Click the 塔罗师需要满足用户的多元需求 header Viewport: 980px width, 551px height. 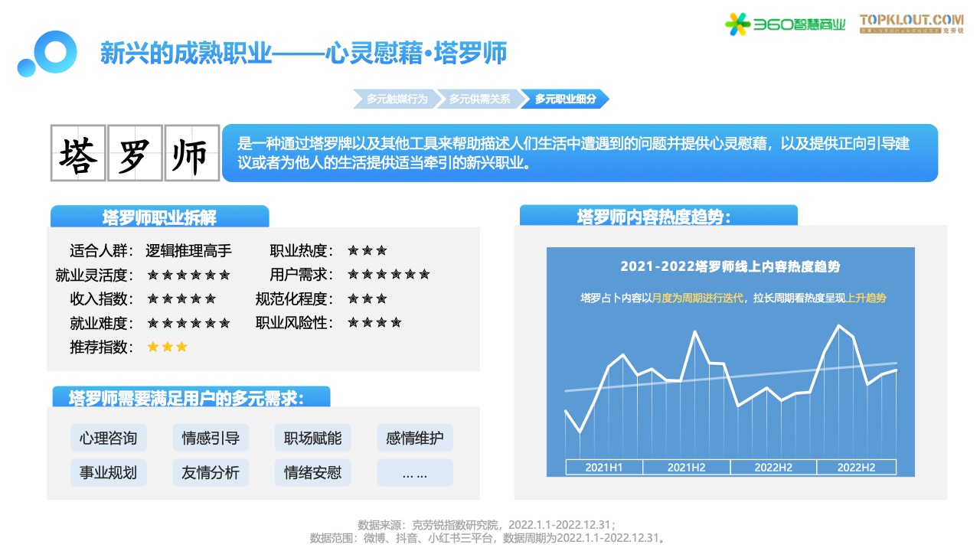tap(191, 396)
